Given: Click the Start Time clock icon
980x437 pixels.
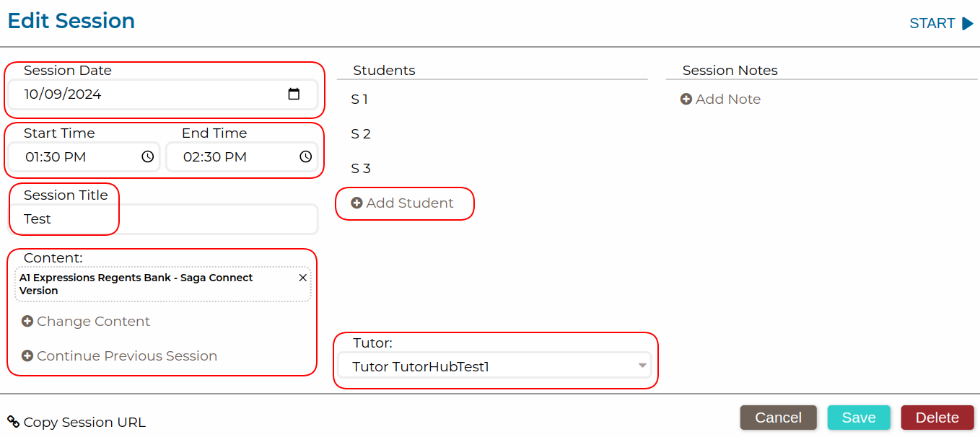Looking at the screenshot, I should 147,157.
